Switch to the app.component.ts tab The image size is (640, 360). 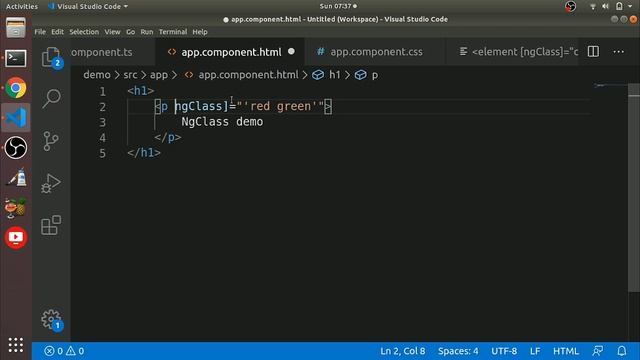113,52
